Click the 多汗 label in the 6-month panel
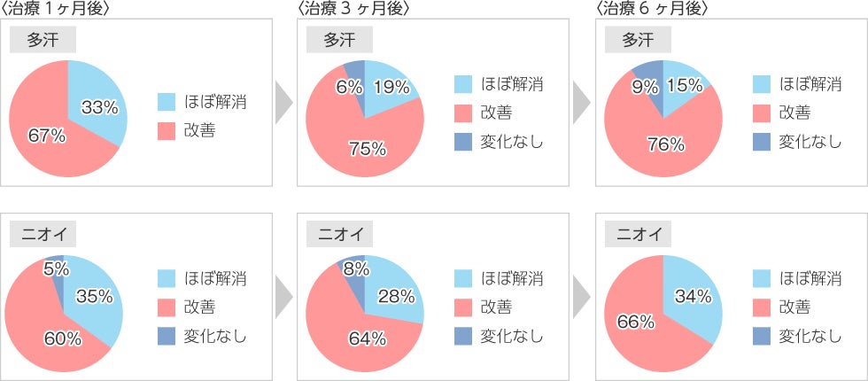This screenshot has width=868, height=381. (x=638, y=40)
